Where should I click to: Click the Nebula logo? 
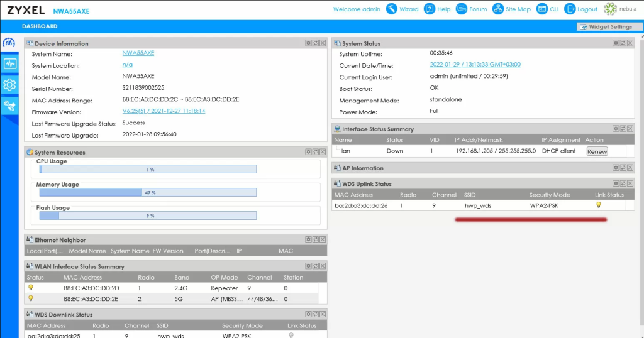[619, 9]
